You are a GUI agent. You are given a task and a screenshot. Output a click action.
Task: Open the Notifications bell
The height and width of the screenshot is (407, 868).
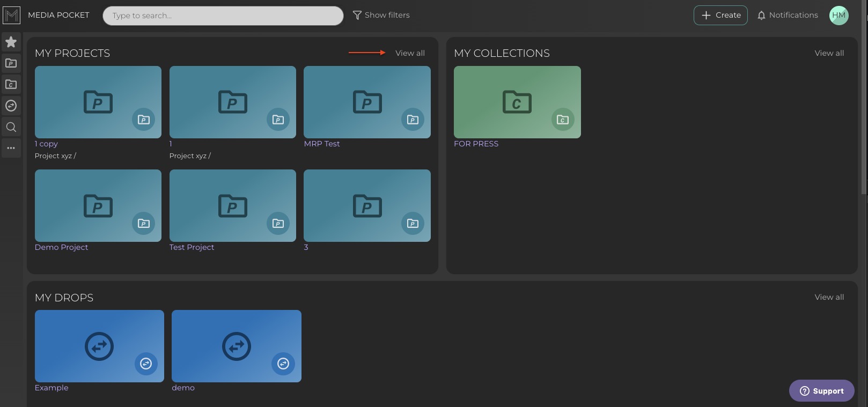click(x=787, y=15)
